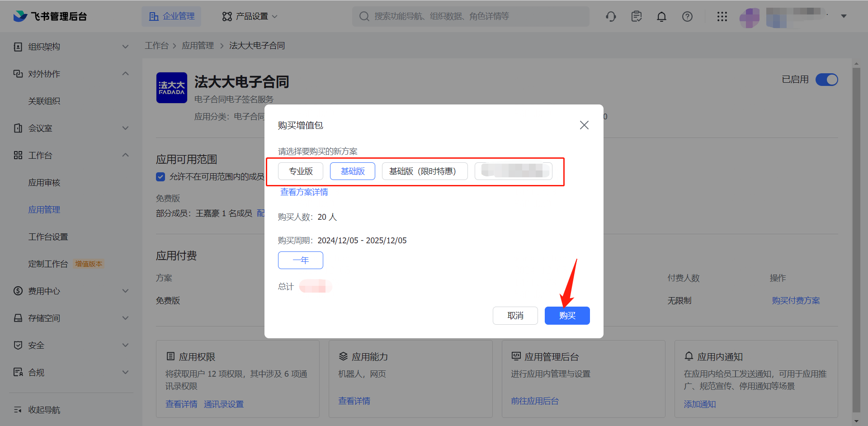
Task: Select the blurred fourth plan option
Action: coord(514,171)
